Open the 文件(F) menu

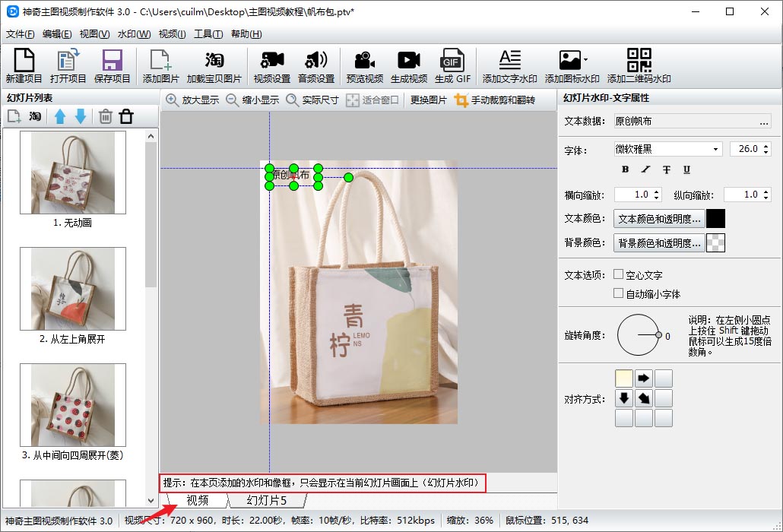[21, 34]
